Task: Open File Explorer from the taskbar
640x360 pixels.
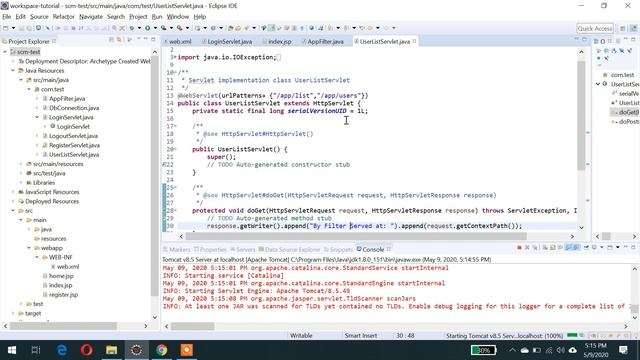Action: tap(111, 350)
